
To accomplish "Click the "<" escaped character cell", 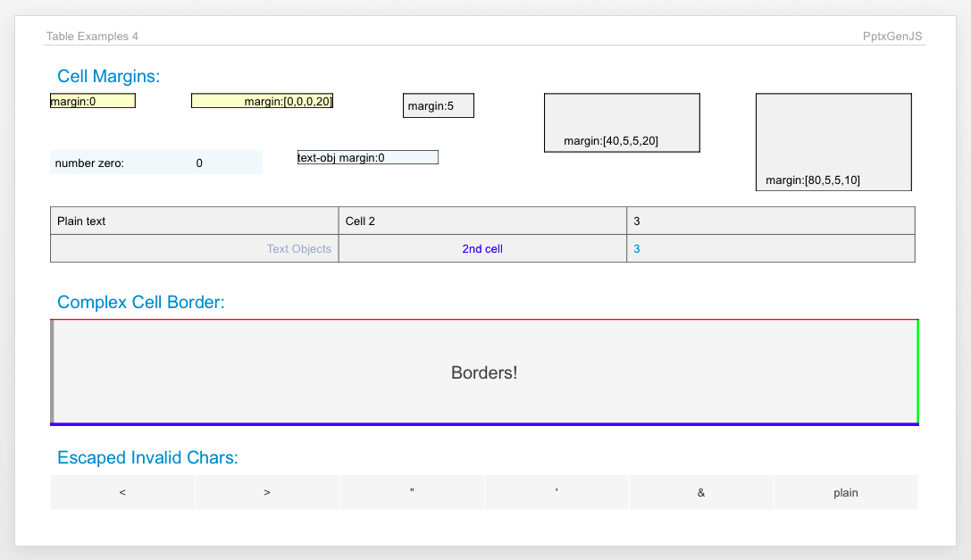I will (122, 492).
